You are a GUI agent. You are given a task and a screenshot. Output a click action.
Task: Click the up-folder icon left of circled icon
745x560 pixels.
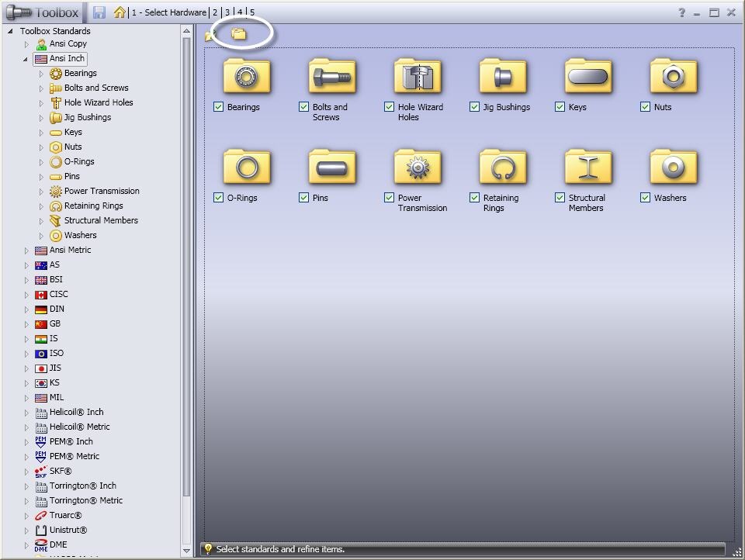210,35
